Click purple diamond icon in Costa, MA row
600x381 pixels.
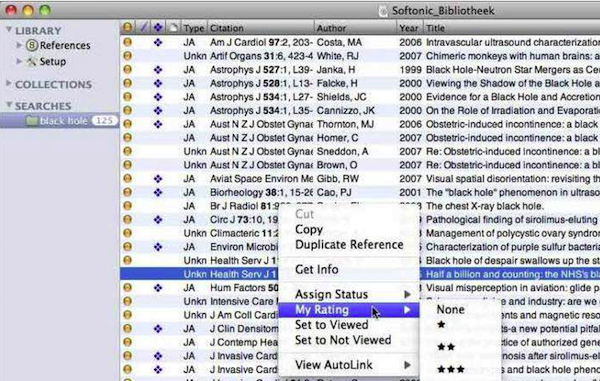point(158,42)
